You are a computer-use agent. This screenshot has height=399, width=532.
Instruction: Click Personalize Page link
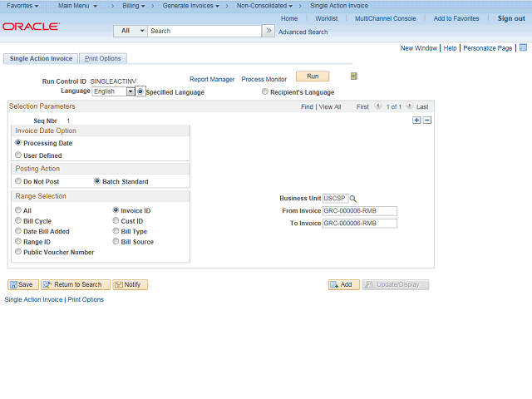[488, 48]
